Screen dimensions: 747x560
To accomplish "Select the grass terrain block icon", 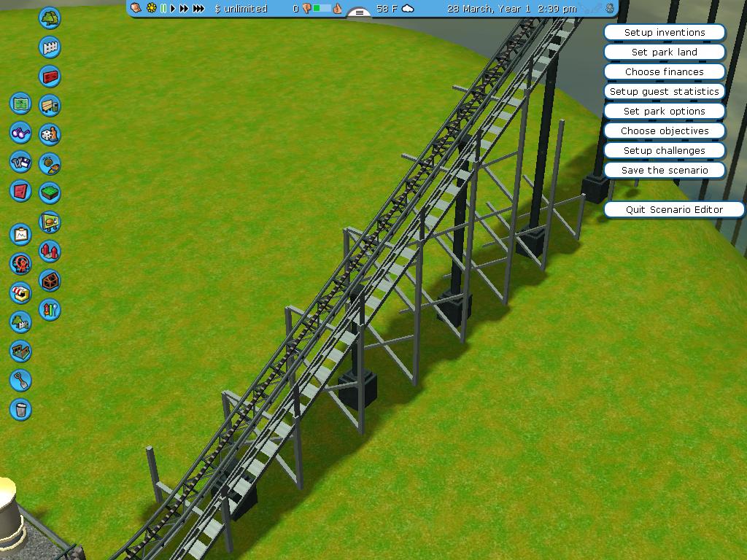I will 50,192.
